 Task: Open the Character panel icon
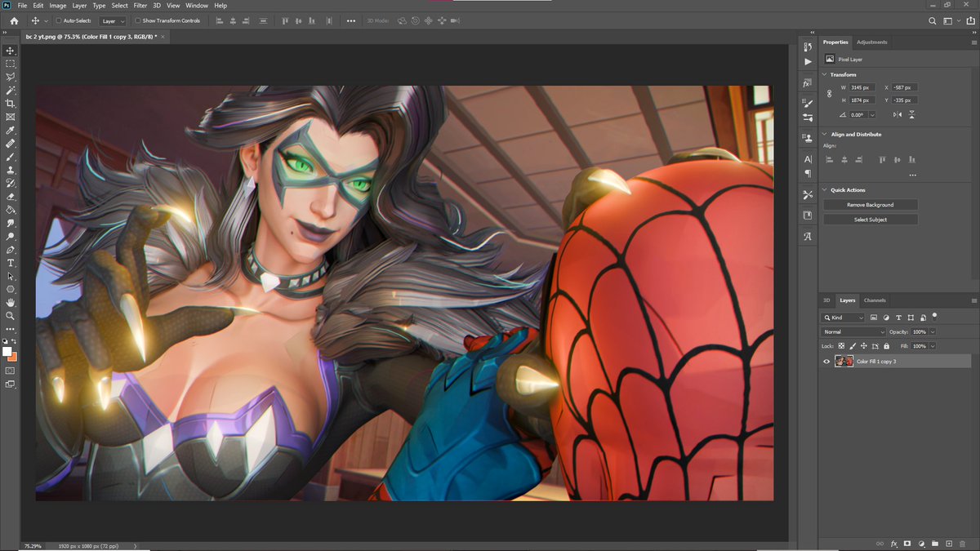tap(808, 159)
